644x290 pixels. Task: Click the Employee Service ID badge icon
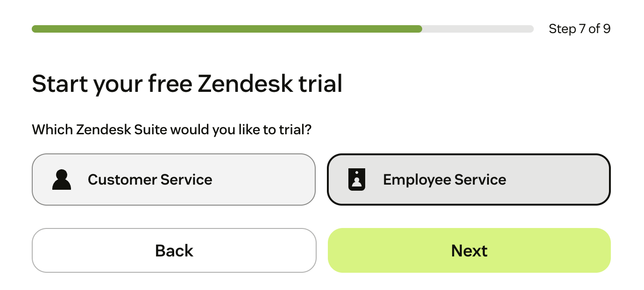pyautogui.click(x=357, y=180)
